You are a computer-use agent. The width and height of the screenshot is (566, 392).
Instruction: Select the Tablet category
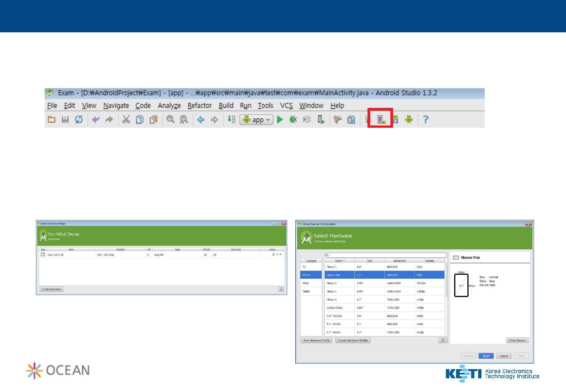click(x=311, y=291)
